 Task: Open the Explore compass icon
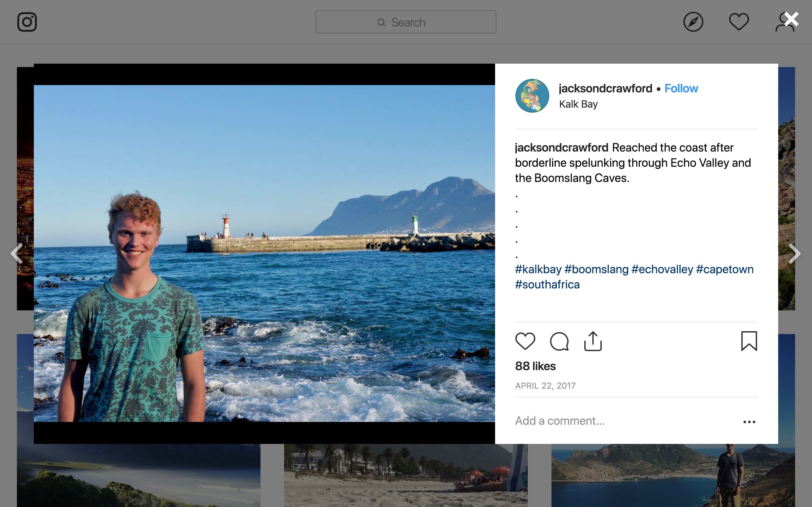693,22
